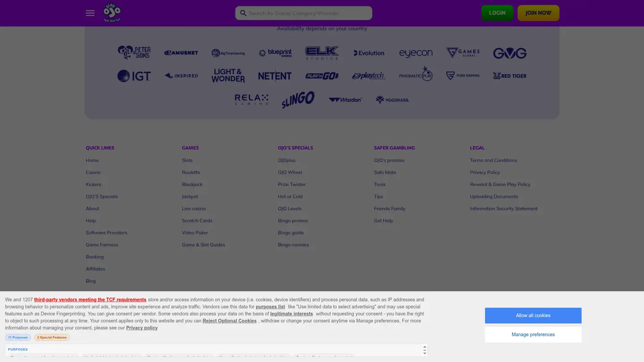Click the GVG provider logo

tap(510, 53)
